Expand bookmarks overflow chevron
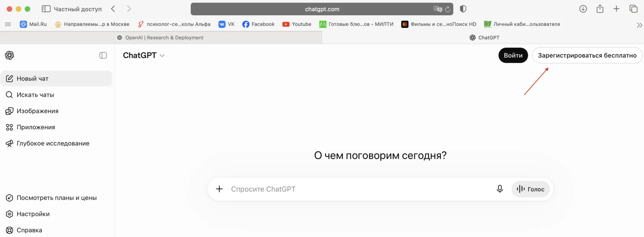The width and height of the screenshot is (644, 237). pos(639,25)
